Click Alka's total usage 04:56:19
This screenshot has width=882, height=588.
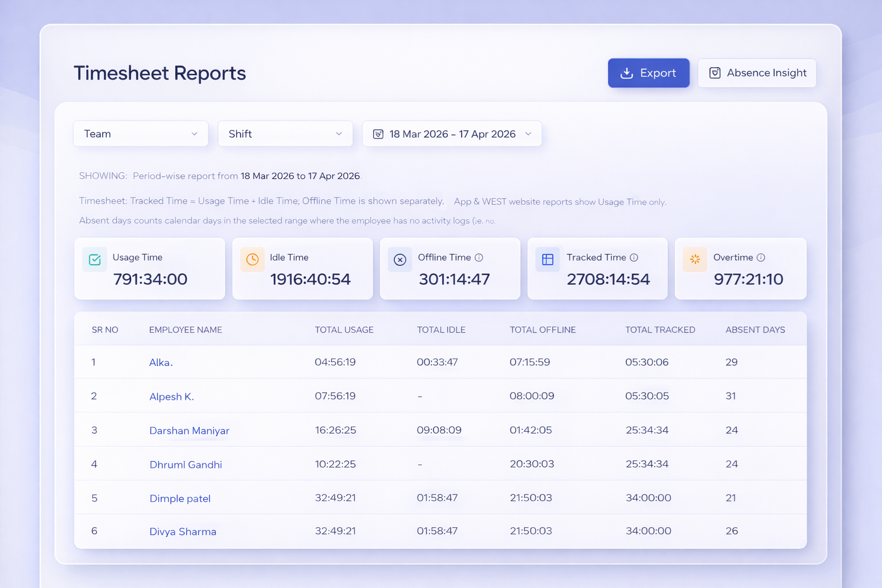tap(335, 362)
